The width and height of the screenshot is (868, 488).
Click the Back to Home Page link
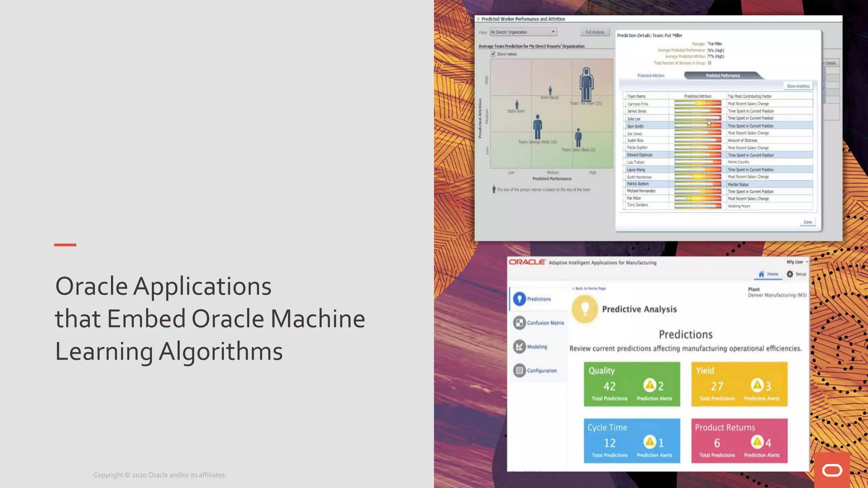(x=589, y=288)
